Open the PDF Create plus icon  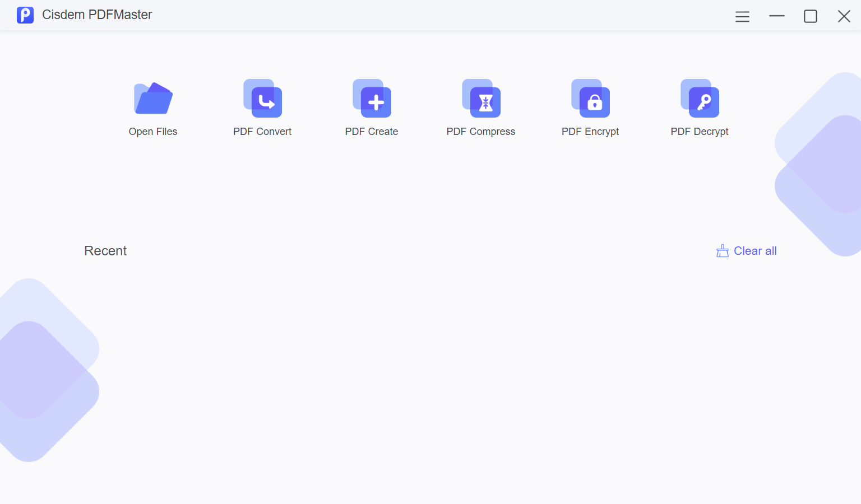(372, 99)
